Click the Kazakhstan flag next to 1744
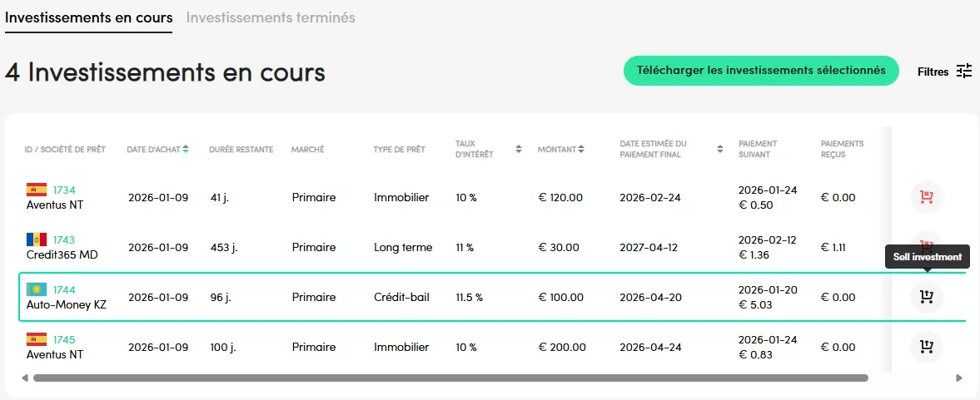980x400 pixels. (37, 289)
